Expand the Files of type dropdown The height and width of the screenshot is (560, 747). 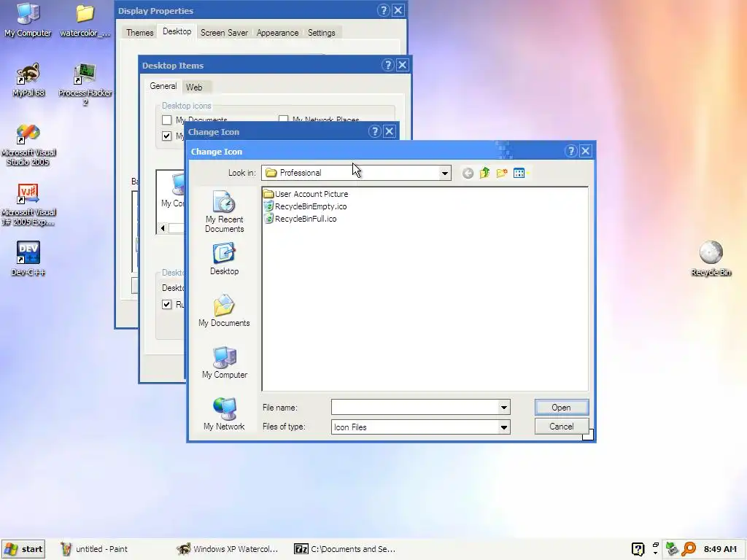[x=503, y=427]
